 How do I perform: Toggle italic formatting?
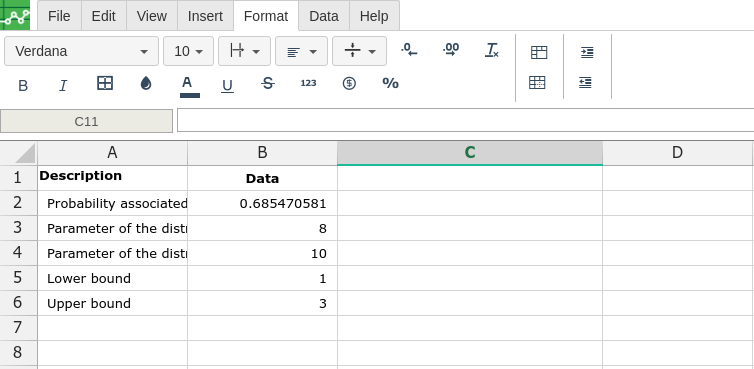63,86
